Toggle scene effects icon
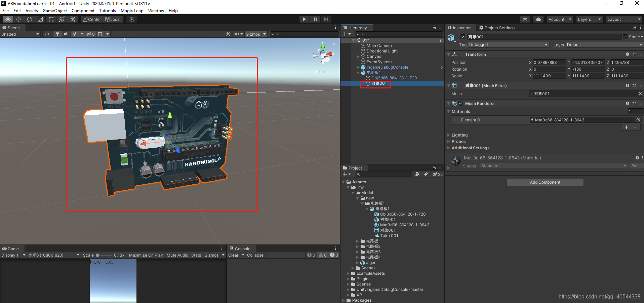This screenshot has height=303, width=644. click(75, 34)
